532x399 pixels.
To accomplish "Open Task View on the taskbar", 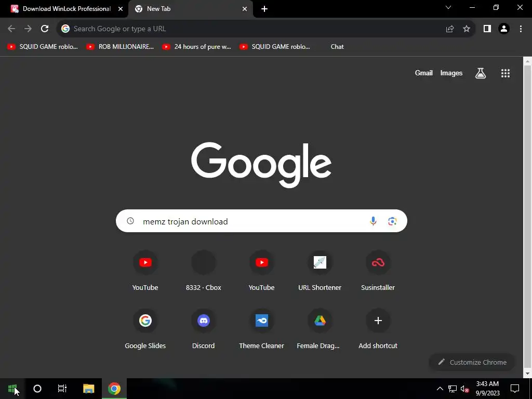I will click(x=62, y=389).
